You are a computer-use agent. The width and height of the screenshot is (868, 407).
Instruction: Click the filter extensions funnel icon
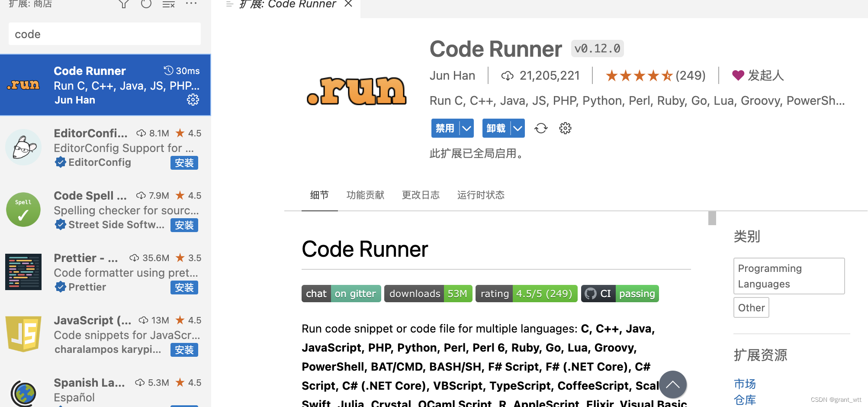pyautogui.click(x=124, y=4)
